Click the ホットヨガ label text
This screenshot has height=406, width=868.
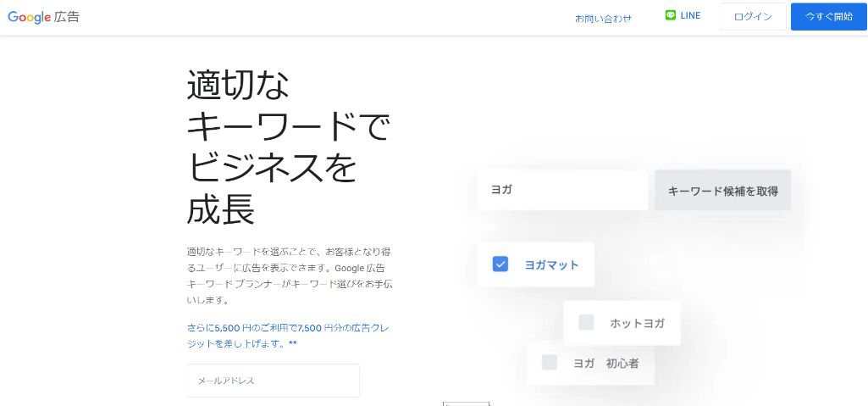pyautogui.click(x=637, y=323)
